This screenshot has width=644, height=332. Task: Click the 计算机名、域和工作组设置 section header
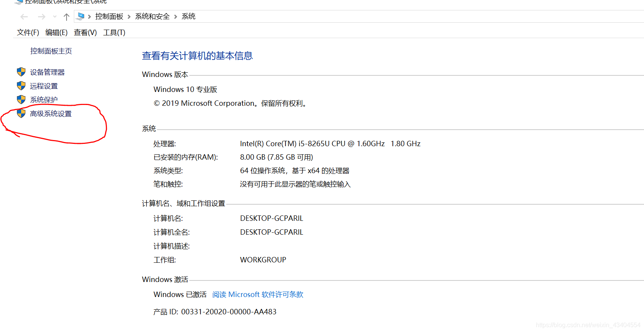click(184, 203)
